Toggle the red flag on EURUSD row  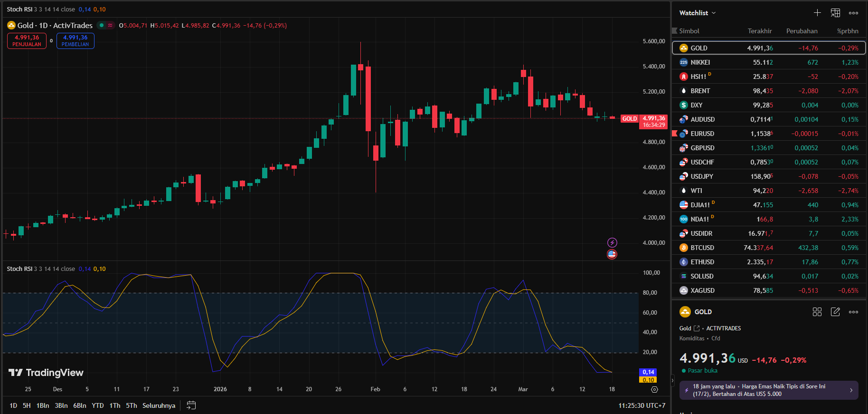coord(675,134)
